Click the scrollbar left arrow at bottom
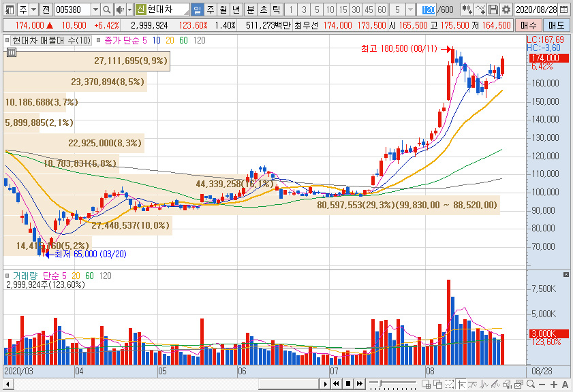 [7, 384]
